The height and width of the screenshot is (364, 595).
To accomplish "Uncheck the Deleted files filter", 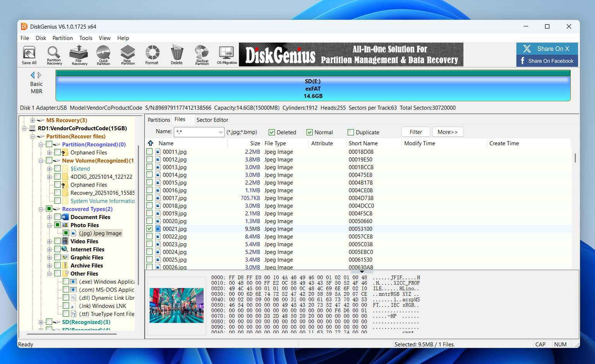I will (272, 132).
